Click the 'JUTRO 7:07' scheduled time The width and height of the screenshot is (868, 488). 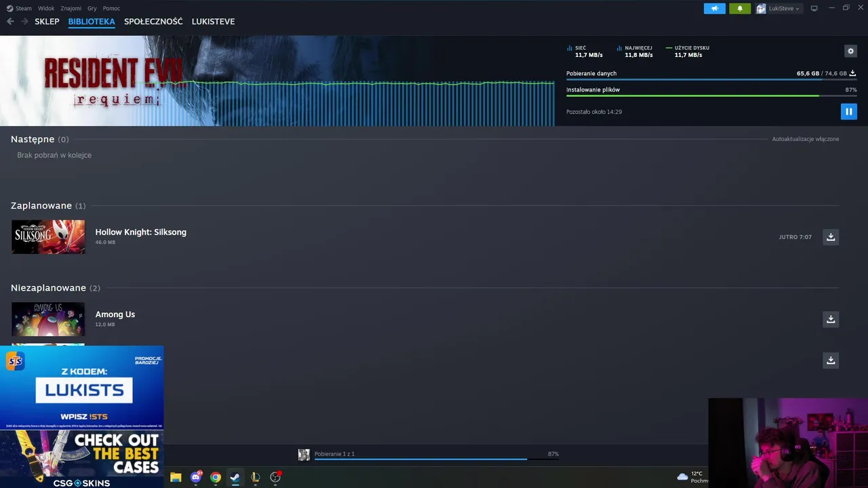pyautogui.click(x=795, y=237)
